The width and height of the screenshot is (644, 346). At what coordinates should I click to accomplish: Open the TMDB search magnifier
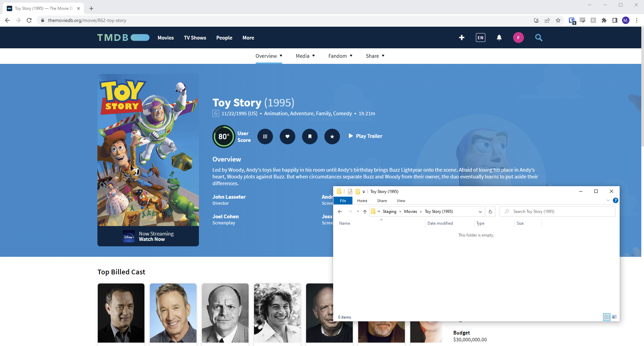point(539,38)
